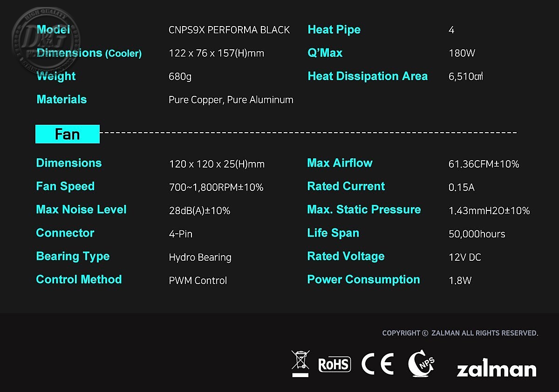Select the Fan section header tab

pyautogui.click(x=68, y=134)
